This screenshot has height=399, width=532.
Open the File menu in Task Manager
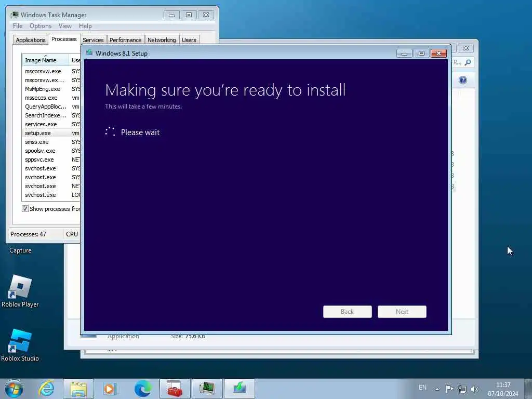click(18, 26)
